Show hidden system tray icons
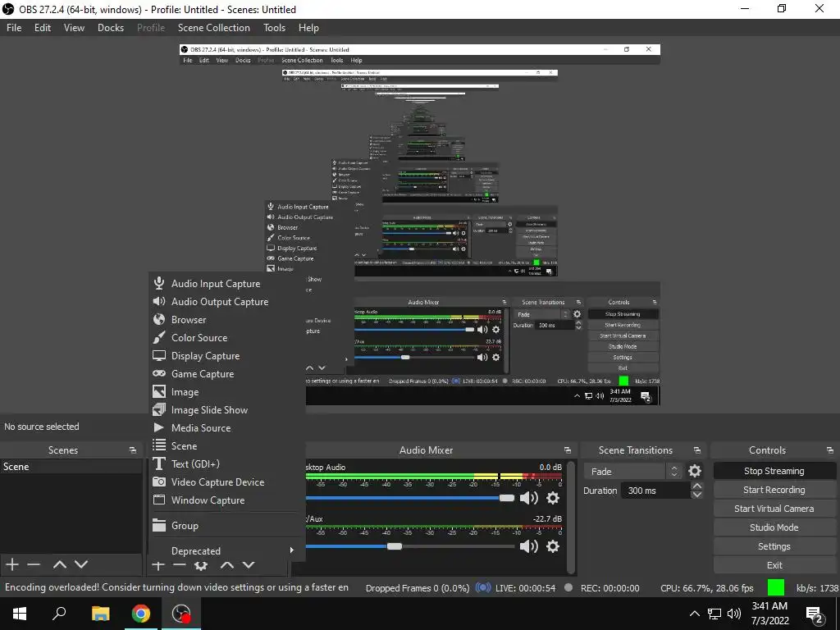840x630 pixels. (694, 614)
